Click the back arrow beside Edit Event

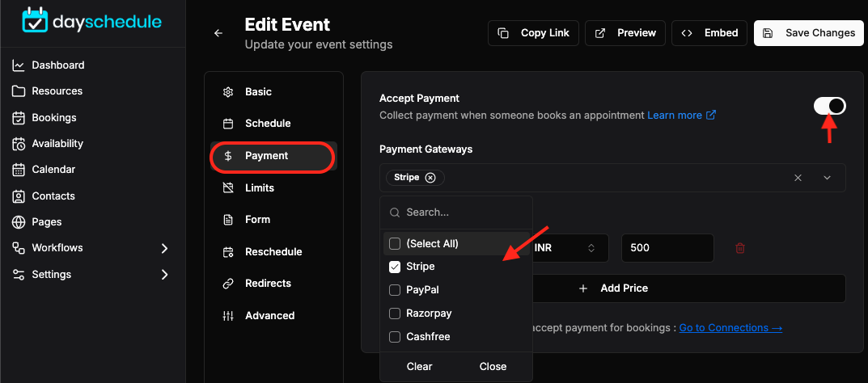218,33
